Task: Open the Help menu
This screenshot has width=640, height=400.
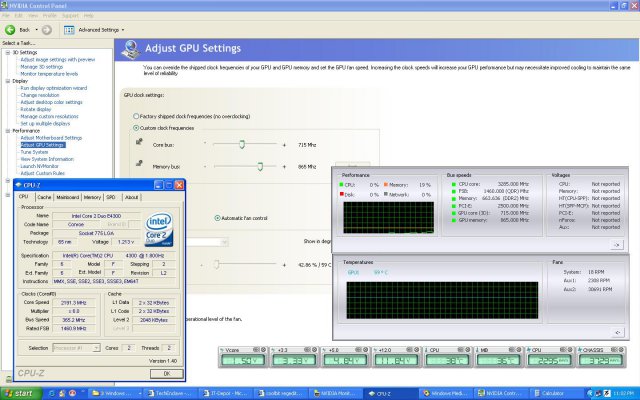Action: click(89, 16)
